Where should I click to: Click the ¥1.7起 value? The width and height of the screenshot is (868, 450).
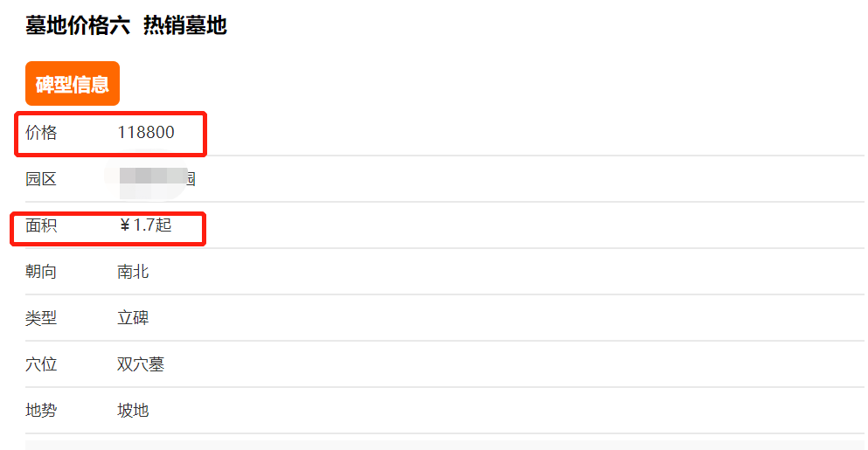click(x=145, y=225)
